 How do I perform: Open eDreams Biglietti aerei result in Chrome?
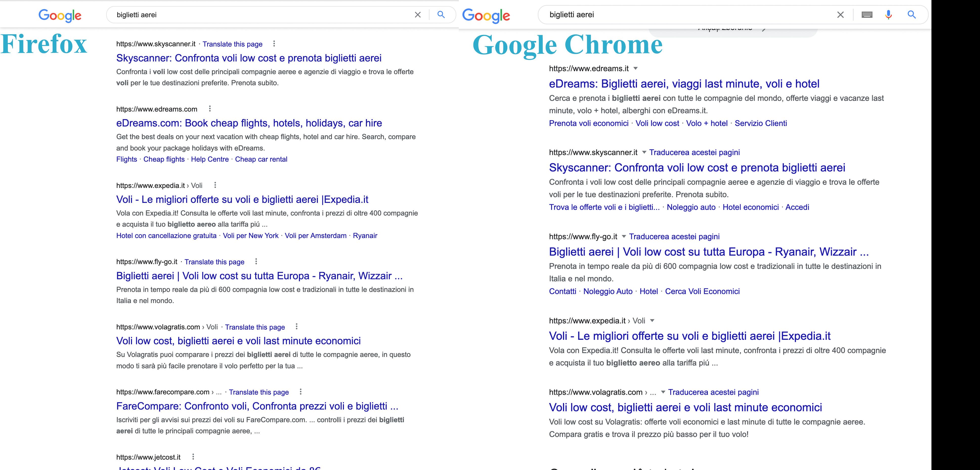[684, 84]
